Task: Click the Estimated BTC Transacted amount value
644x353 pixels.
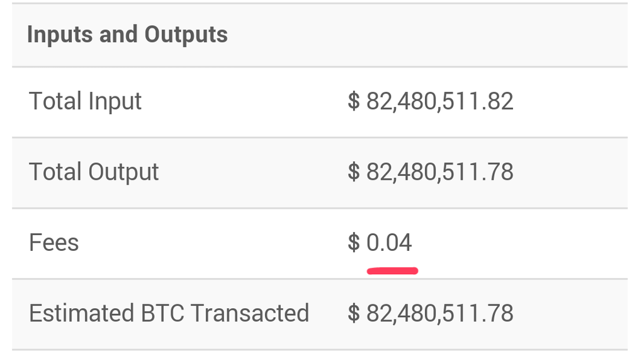Action: click(x=431, y=313)
